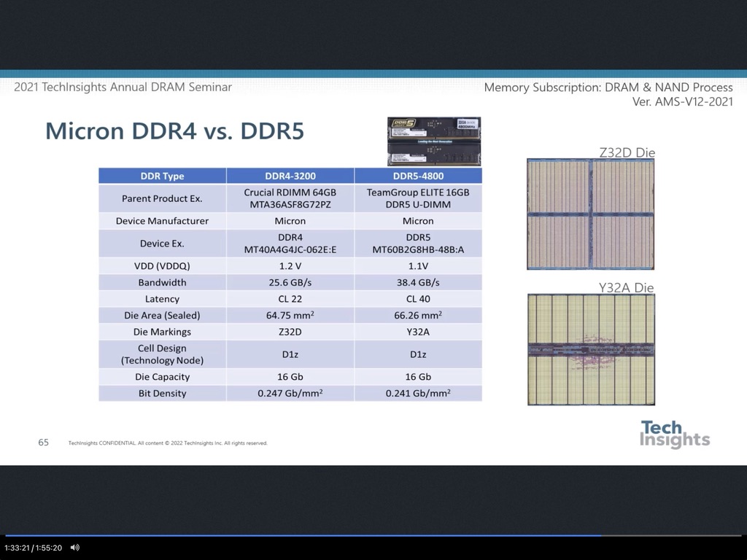The height and width of the screenshot is (560, 747).
Task: Mute the video with the speaker icon
Action: pos(74,548)
